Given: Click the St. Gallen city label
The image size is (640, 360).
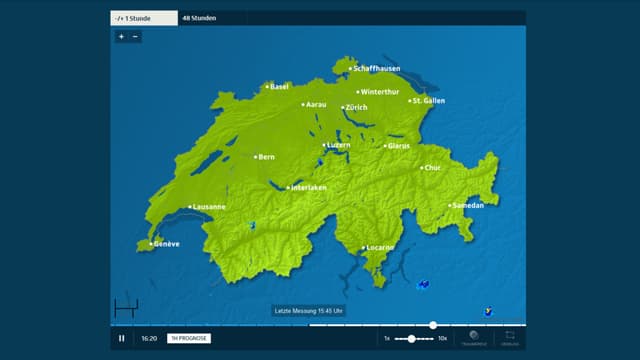Looking at the screenshot, I should [x=429, y=101].
